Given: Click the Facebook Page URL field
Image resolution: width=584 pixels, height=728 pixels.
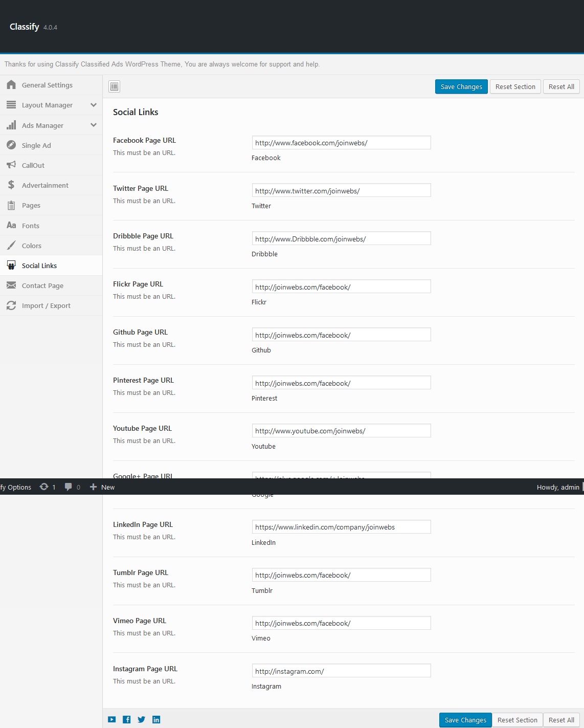Looking at the screenshot, I should 341,143.
